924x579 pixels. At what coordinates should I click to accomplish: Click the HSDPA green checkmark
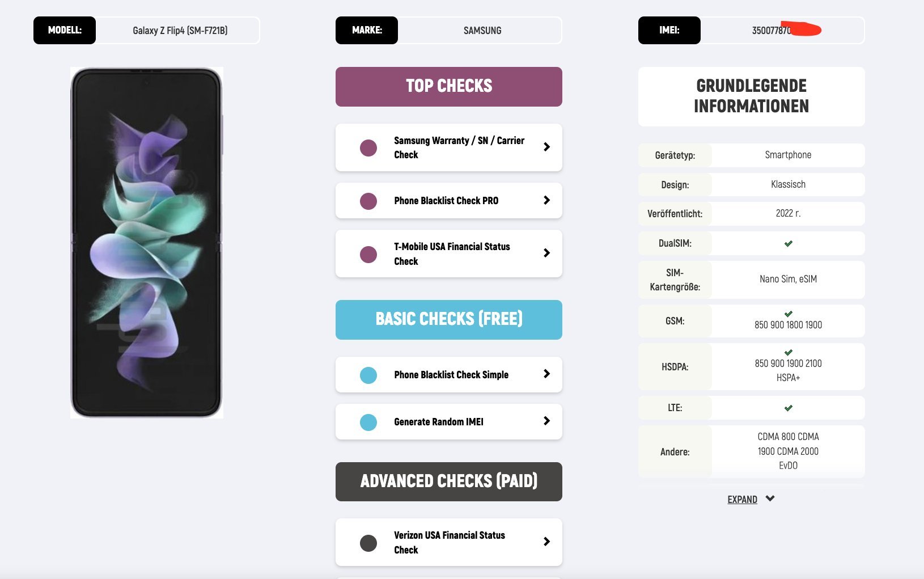click(788, 352)
